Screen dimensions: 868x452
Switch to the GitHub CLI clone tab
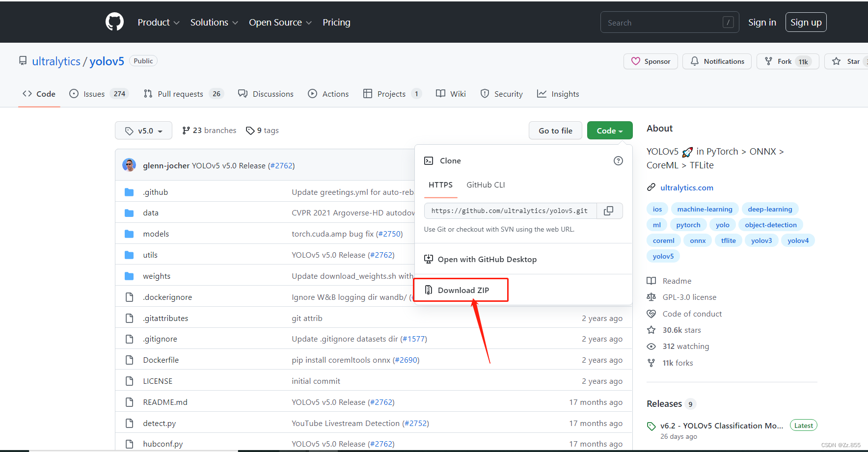point(486,185)
